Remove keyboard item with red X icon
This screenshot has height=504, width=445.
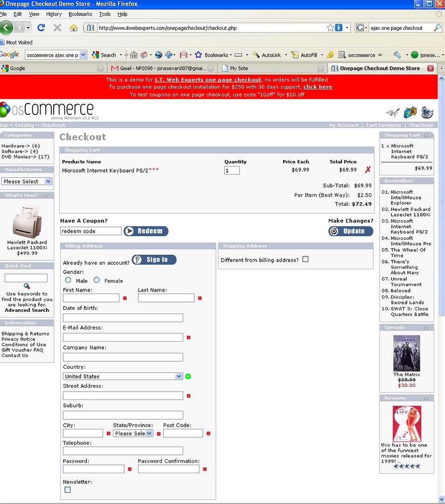368,170
